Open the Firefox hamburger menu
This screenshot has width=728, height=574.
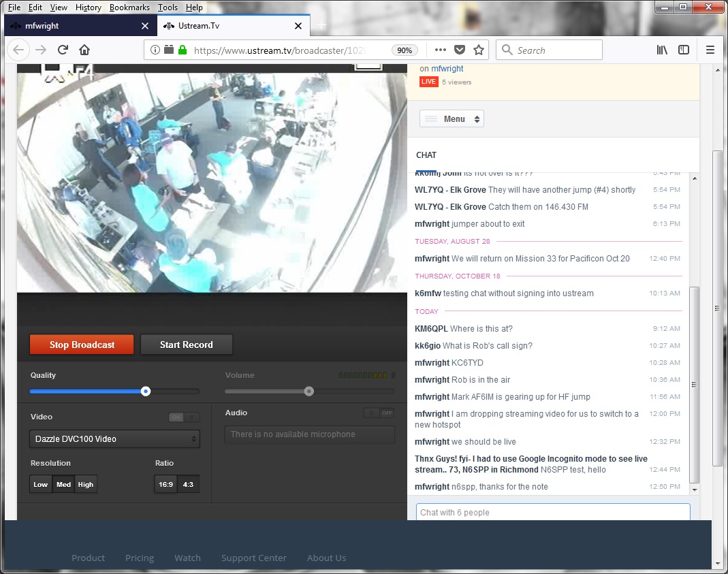pyautogui.click(x=710, y=50)
